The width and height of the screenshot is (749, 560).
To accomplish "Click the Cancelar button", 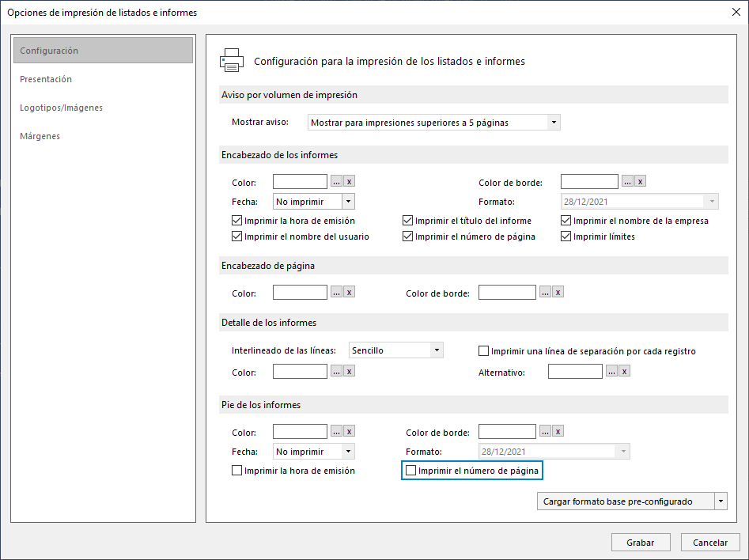I will (710, 543).
